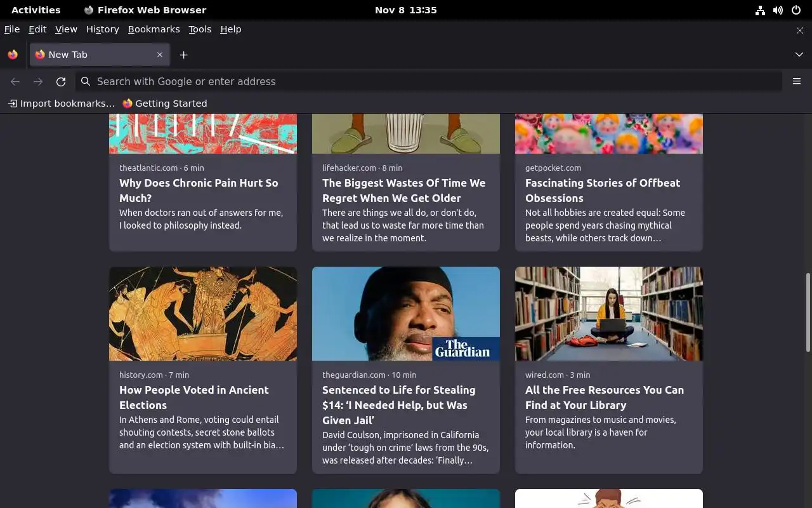The width and height of the screenshot is (812, 508).
Task: Click 'getpocket.com' source text
Action: click(553, 168)
